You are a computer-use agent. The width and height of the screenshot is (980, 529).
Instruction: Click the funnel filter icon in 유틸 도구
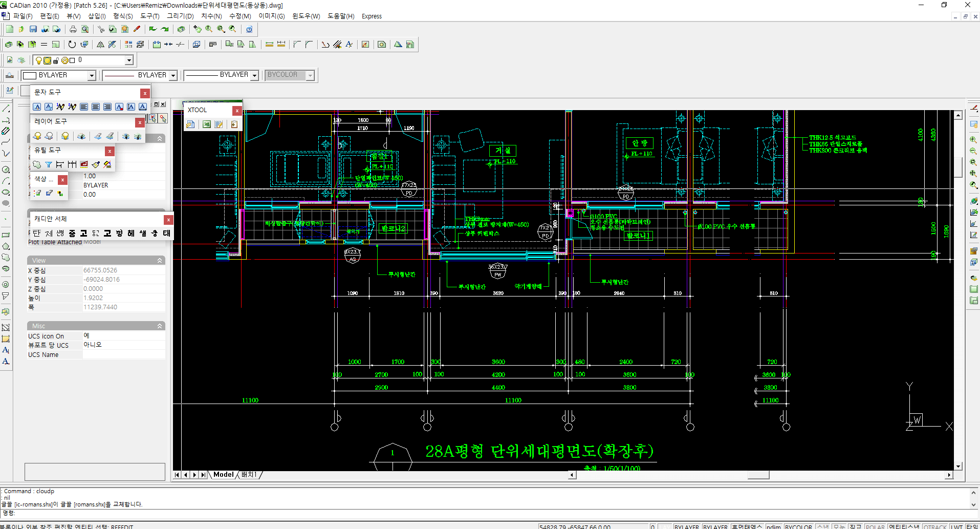49,164
